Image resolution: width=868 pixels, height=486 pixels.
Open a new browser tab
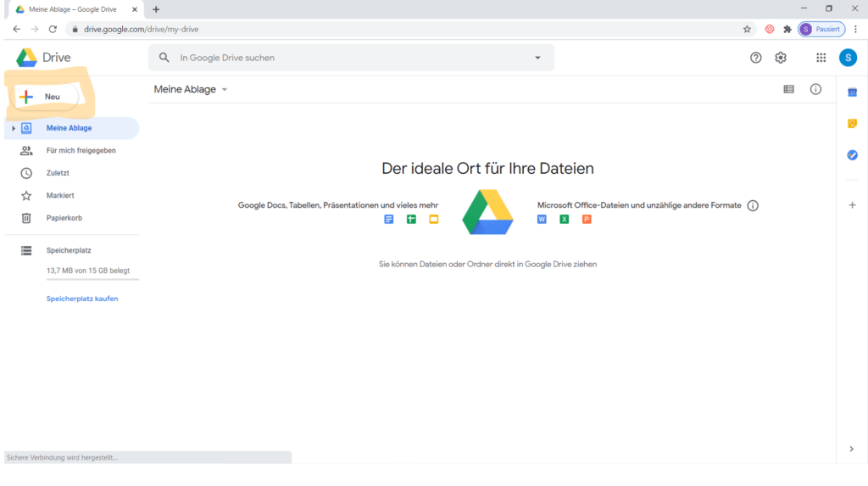tap(156, 9)
